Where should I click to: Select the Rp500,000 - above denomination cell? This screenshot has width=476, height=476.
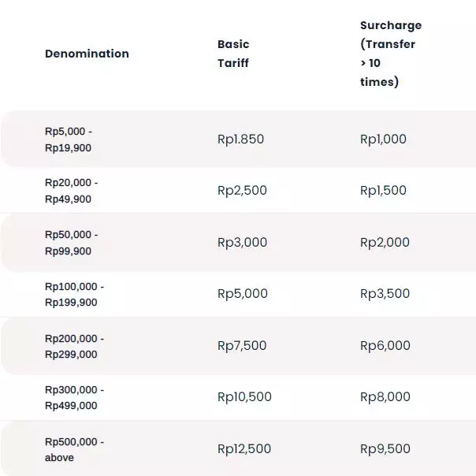74,449
